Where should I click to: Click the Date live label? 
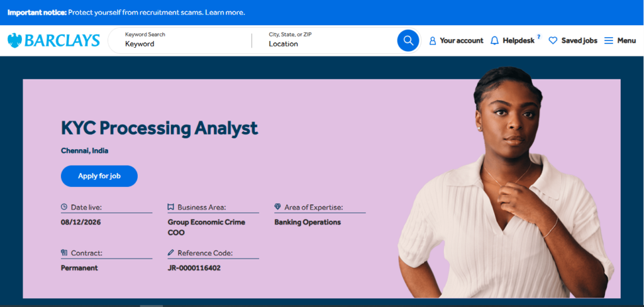(86, 207)
